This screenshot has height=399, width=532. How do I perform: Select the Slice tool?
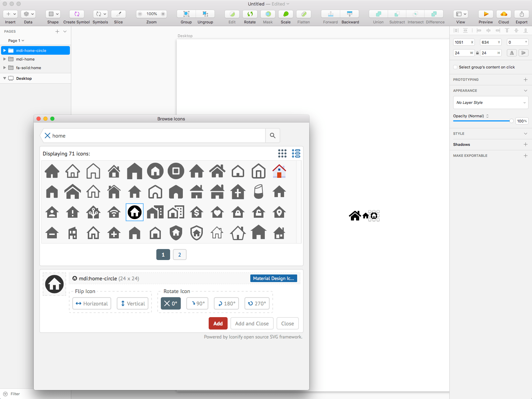[x=118, y=14]
